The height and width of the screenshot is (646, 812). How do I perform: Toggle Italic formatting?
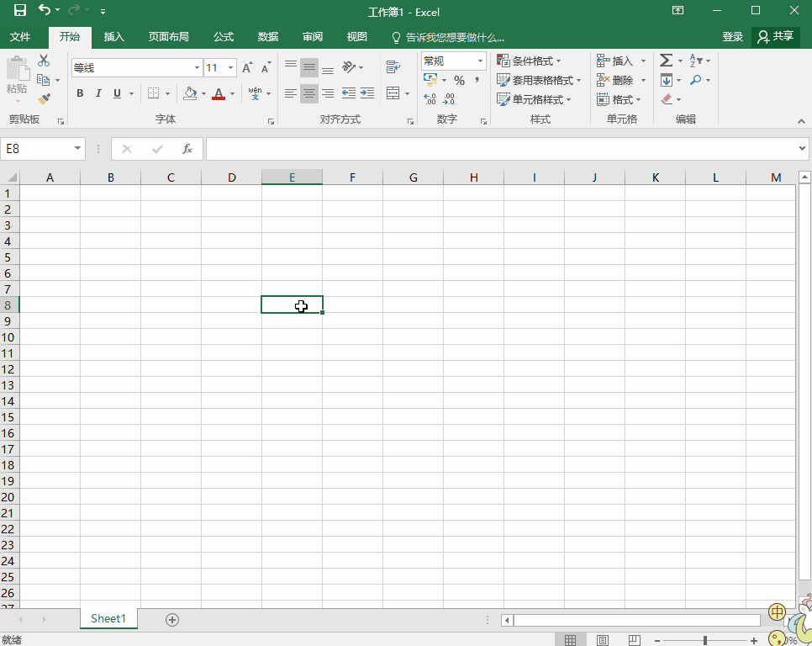[98, 93]
